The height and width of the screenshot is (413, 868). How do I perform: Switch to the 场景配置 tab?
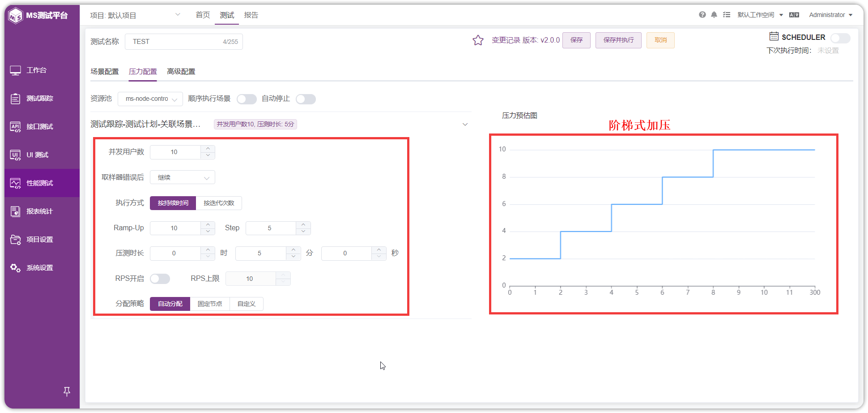pos(105,72)
